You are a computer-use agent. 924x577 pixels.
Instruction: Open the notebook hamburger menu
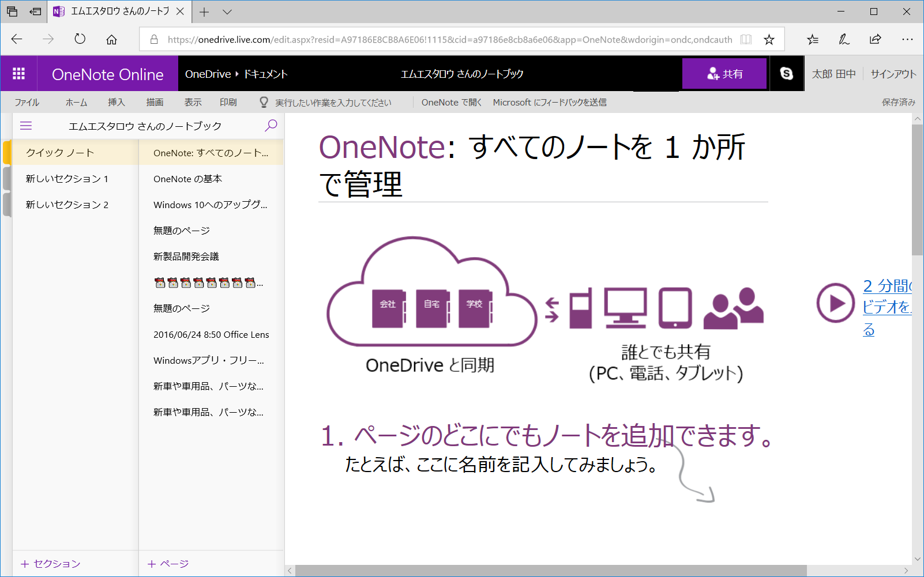(25, 125)
